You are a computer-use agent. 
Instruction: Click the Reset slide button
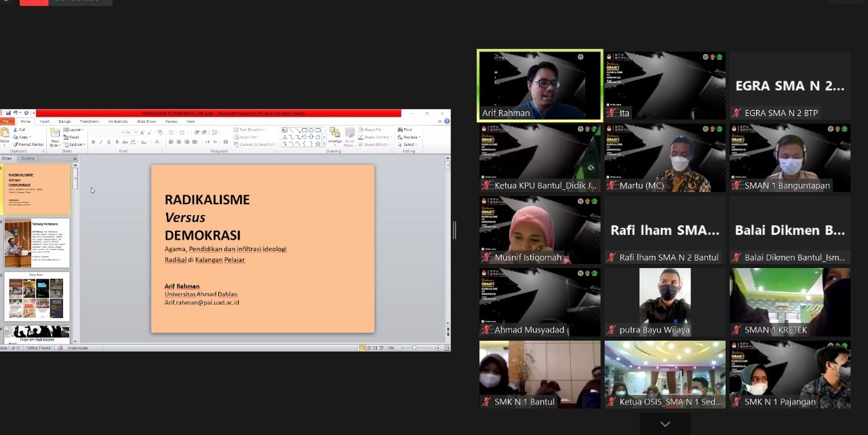(x=73, y=137)
